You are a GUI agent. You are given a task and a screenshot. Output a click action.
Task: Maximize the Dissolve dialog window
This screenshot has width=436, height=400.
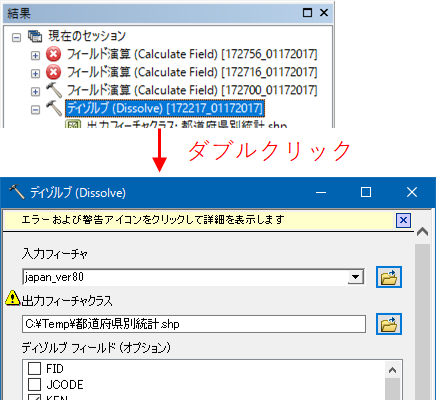pos(366,192)
